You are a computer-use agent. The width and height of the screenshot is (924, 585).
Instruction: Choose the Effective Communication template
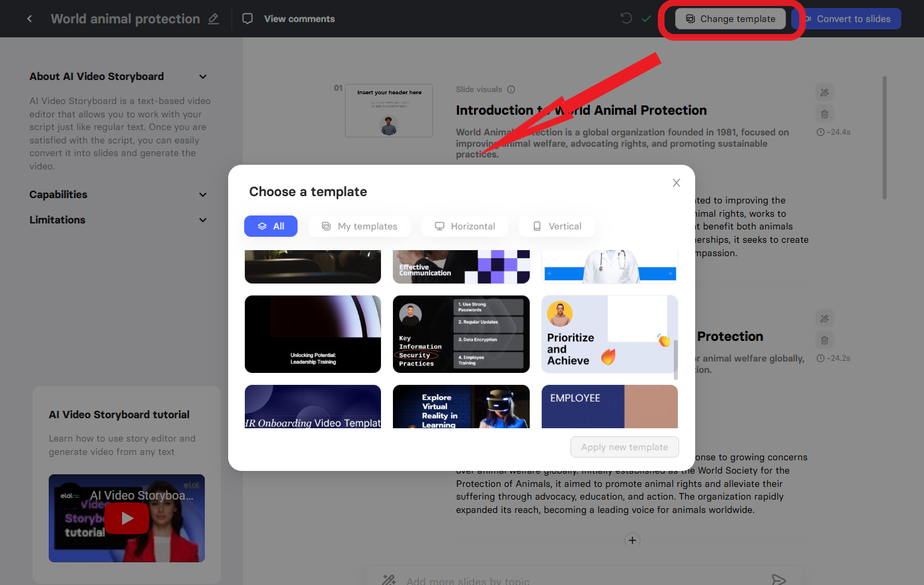pos(461,267)
